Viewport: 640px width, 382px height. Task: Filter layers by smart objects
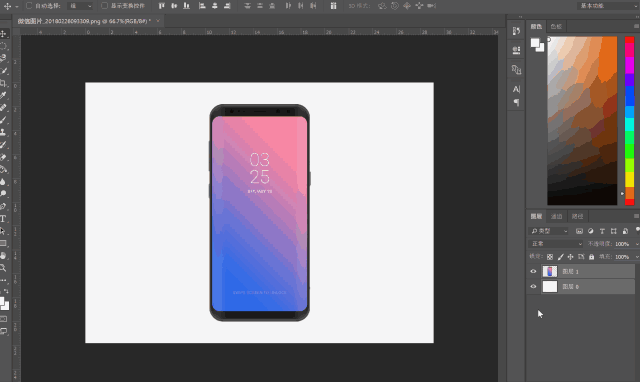(625, 231)
